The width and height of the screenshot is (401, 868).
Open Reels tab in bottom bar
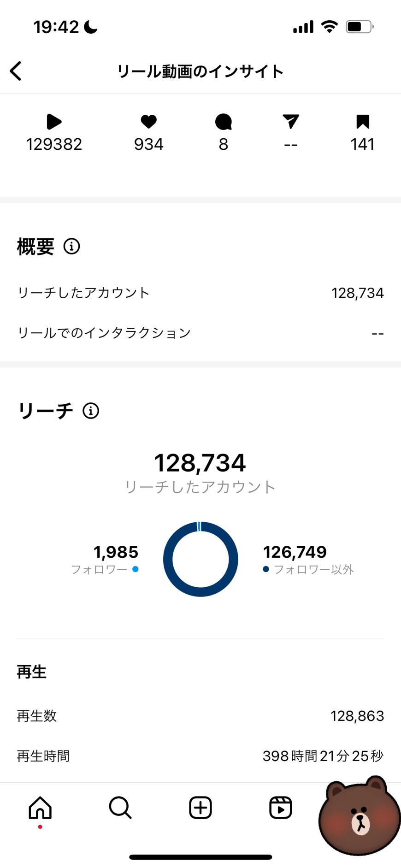click(x=280, y=808)
